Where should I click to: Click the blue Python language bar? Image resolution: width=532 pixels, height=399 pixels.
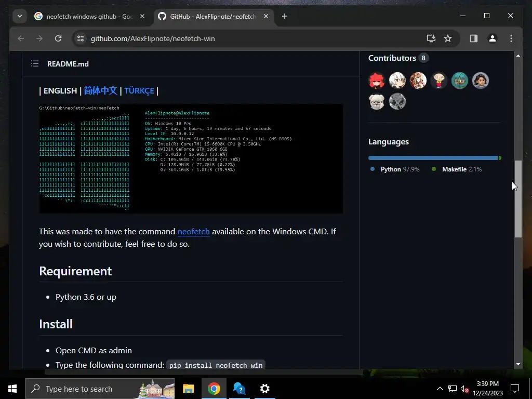(433, 158)
